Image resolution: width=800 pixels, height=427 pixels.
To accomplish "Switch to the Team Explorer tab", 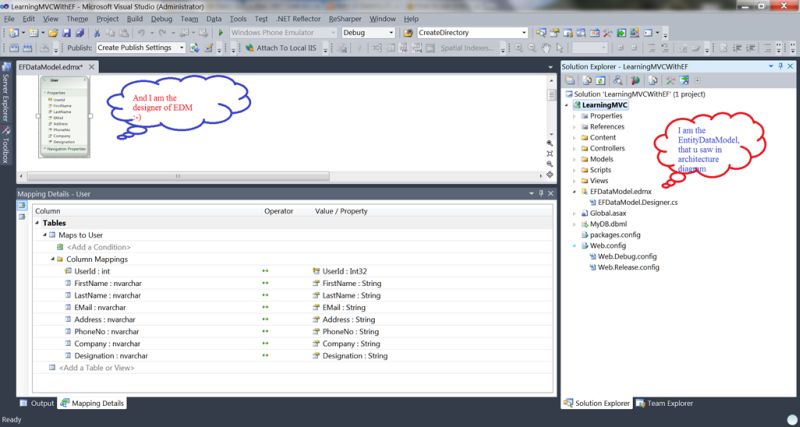I will point(664,403).
